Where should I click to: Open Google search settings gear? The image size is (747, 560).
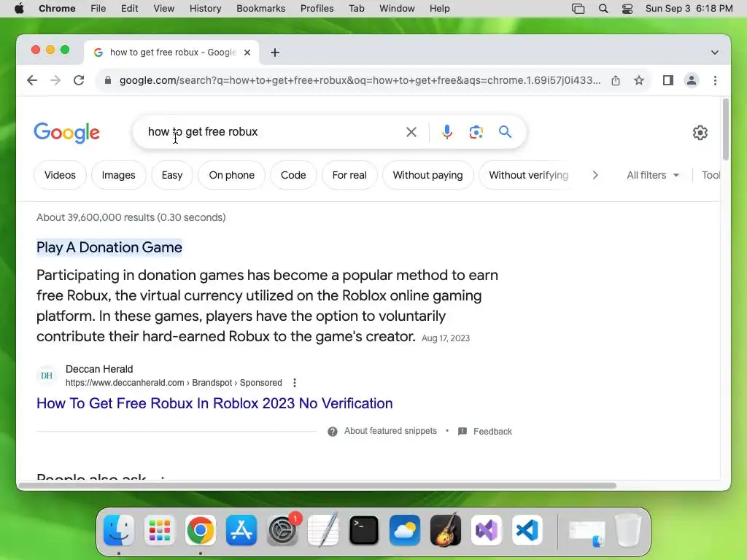[x=700, y=133]
